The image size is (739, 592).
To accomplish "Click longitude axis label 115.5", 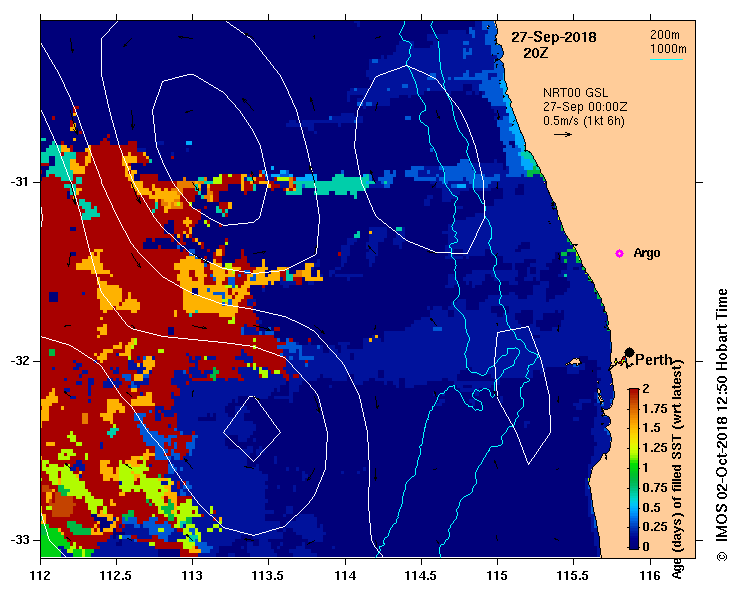I will [574, 576].
